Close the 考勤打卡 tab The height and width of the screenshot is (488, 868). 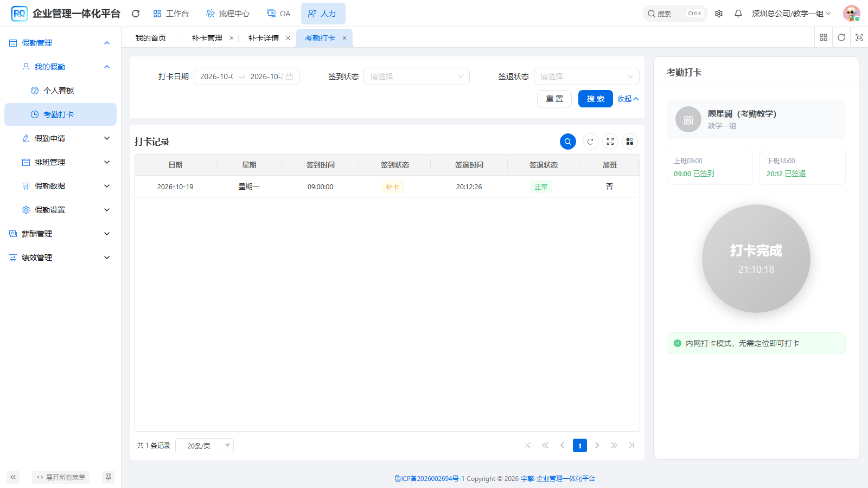(344, 38)
